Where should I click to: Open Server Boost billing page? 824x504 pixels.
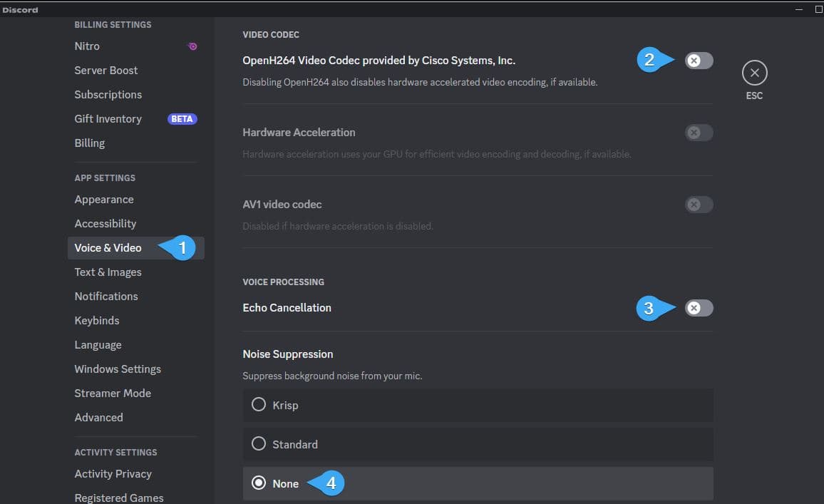(106, 71)
